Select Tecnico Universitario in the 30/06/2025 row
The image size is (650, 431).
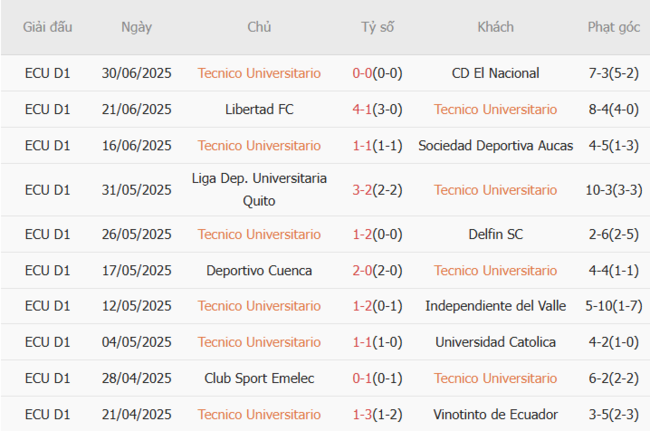pos(259,73)
